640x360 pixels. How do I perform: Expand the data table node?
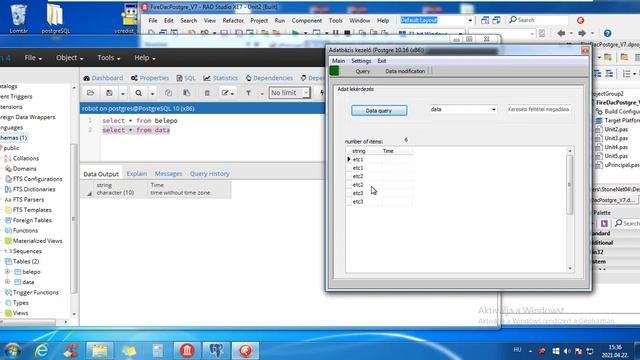(x=7, y=282)
